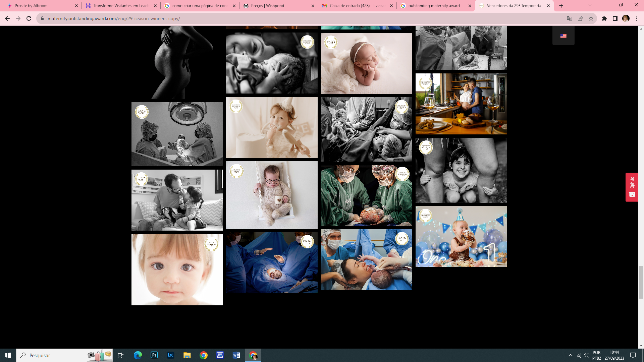The height and width of the screenshot is (362, 644).
Task: Show hidden system tray icons
Action: point(570,355)
